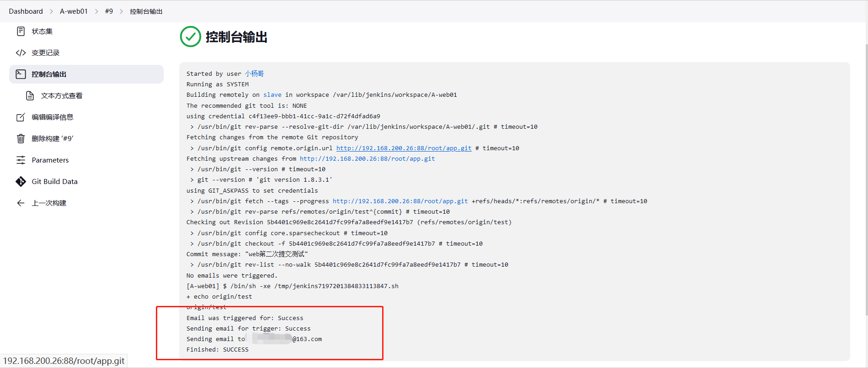Expand the chevron after Dashboard breadcrumb
This screenshot has height=368, width=868.
51,11
